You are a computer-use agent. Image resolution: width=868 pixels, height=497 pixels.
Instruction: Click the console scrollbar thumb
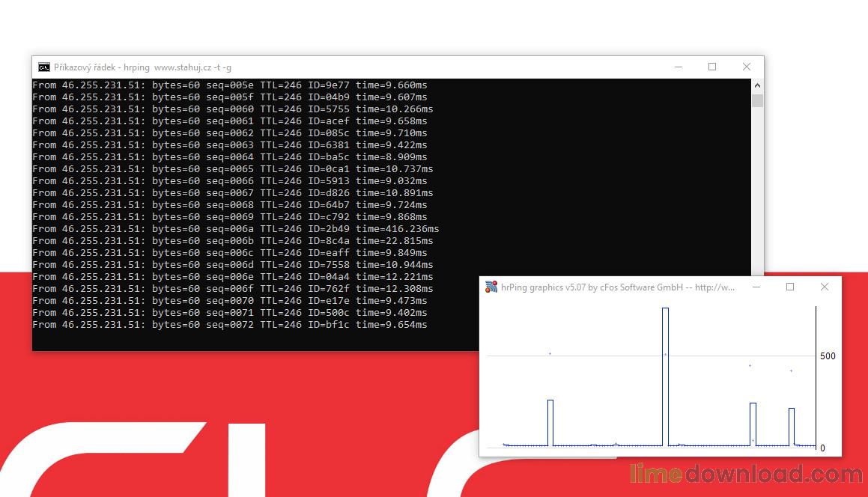coord(757,101)
